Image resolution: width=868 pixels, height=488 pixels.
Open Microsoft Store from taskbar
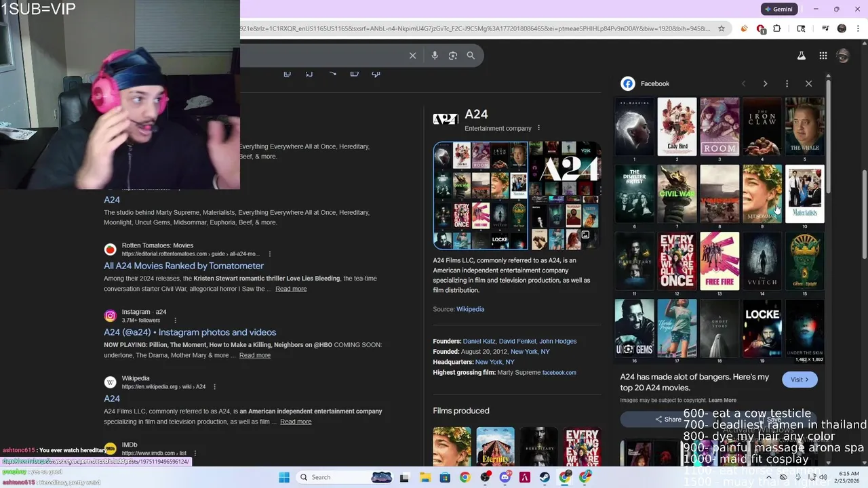(x=445, y=477)
